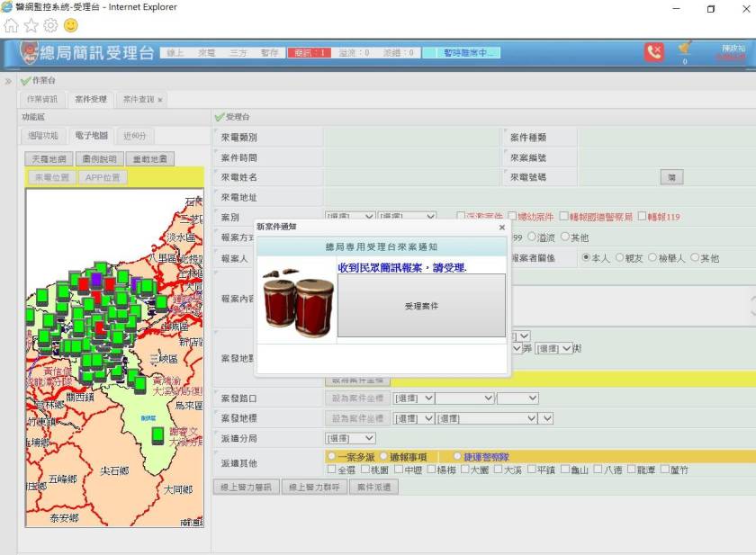
Task: Check the 轉報119 checkbox
Action: pyautogui.click(x=642, y=217)
